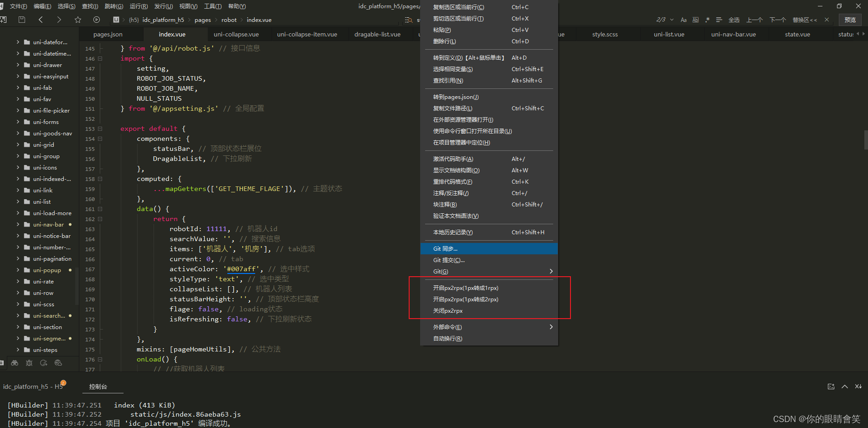Open the binoculars search panel icon
The image size is (868, 428).
pos(15,363)
